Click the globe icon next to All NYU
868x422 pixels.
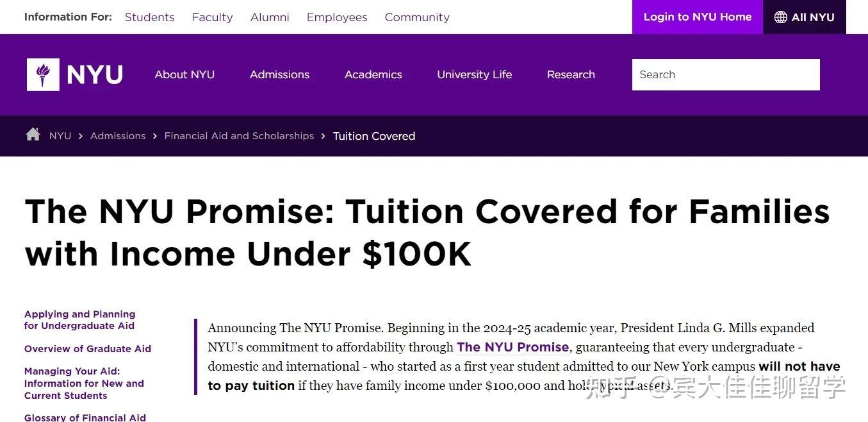tap(780, 17)
